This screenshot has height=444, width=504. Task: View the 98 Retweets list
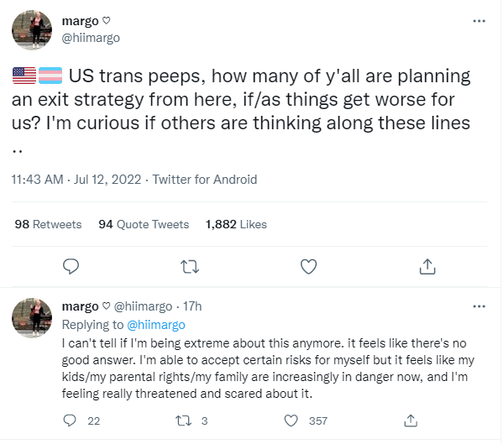48,224
